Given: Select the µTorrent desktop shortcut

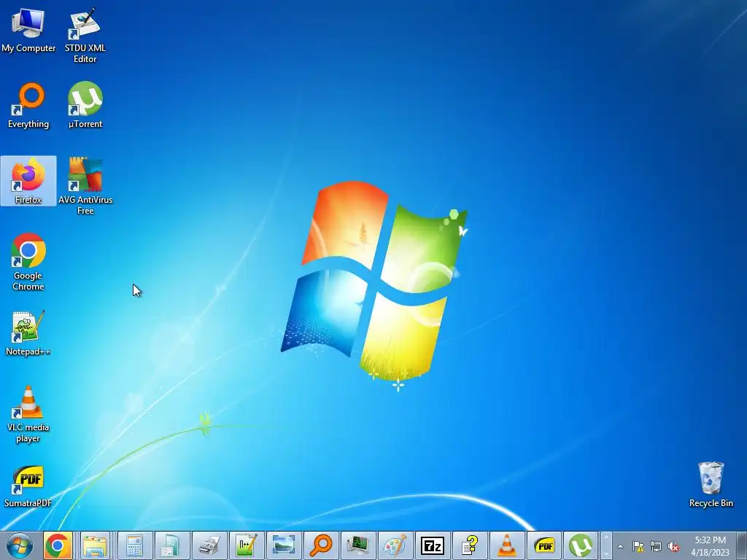Looking at the screenshot, I should coord(85,105).
